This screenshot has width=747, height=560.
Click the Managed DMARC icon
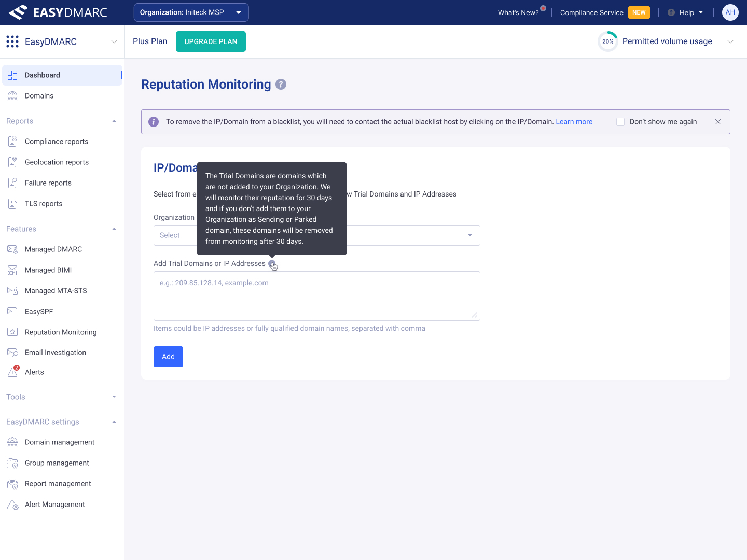click(x=12, y=249)
